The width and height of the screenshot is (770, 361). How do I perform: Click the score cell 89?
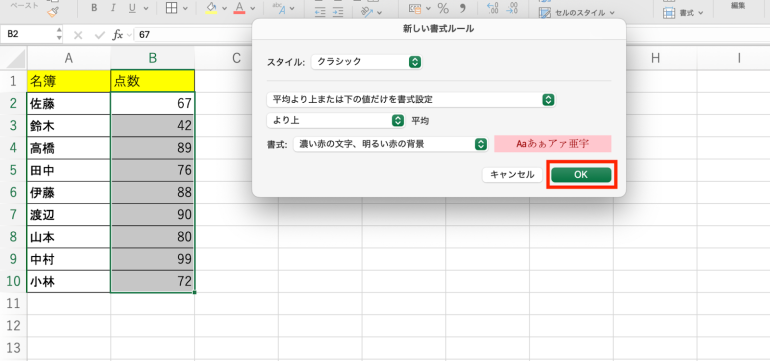pos(153,148)
